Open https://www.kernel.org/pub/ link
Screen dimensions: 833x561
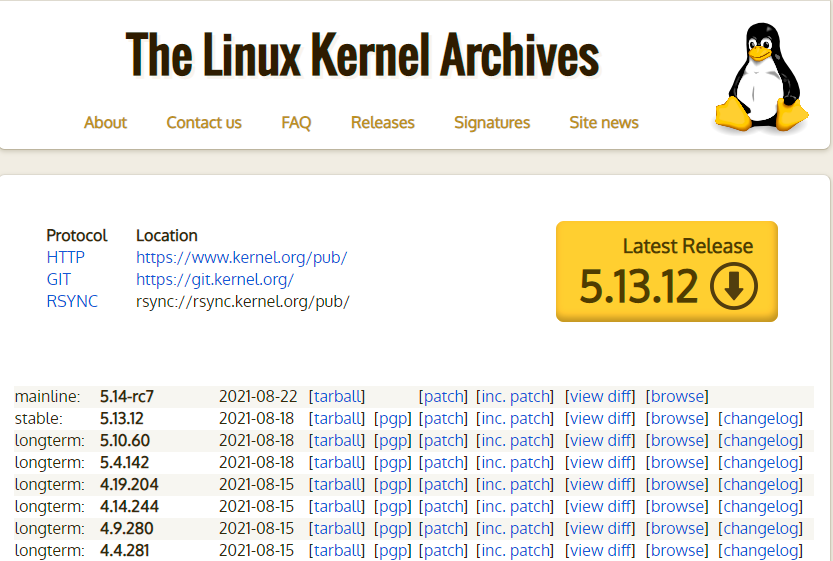point(242,257)
